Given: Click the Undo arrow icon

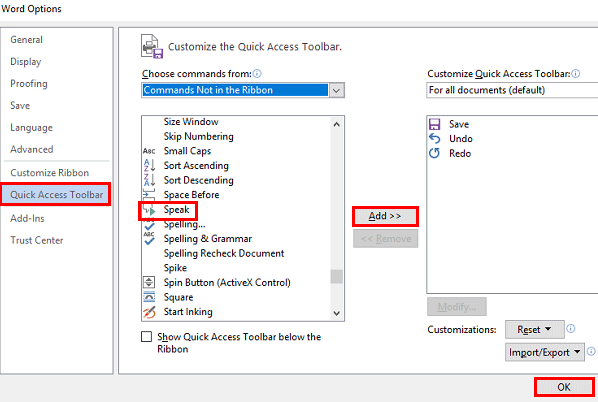Looking at the screenshot, I should coord(434,138).
